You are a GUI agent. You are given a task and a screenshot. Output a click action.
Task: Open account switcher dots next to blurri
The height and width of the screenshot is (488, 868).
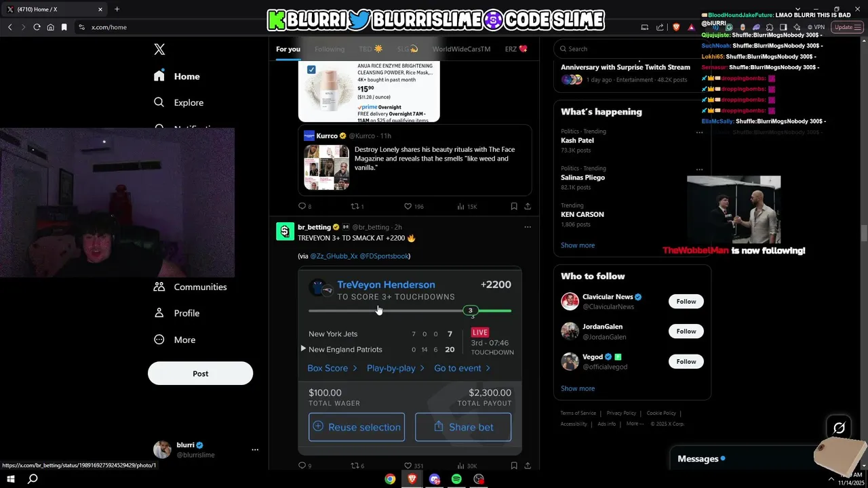coord(255,449)
